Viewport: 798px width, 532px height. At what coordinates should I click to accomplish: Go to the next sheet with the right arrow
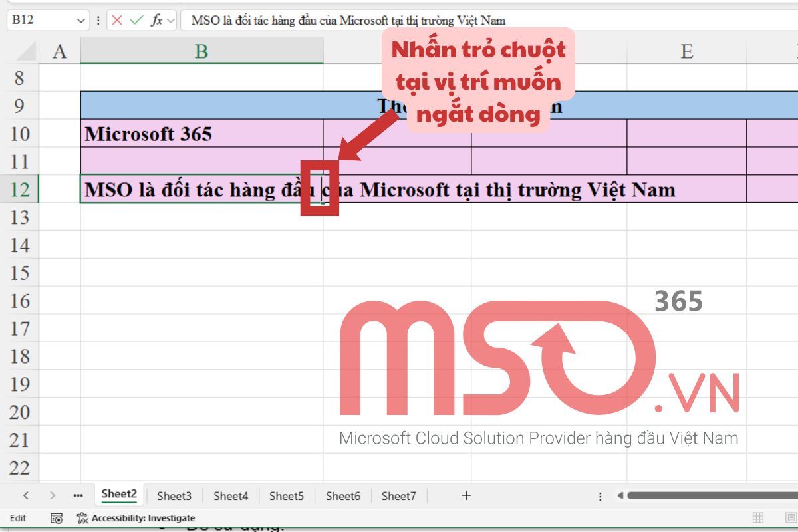pyautogui.click(x=53, y=495)
